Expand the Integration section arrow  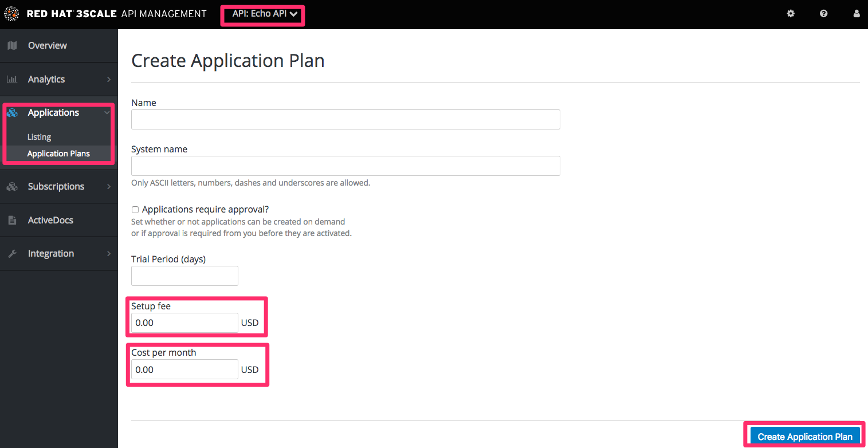coord(108,253)
